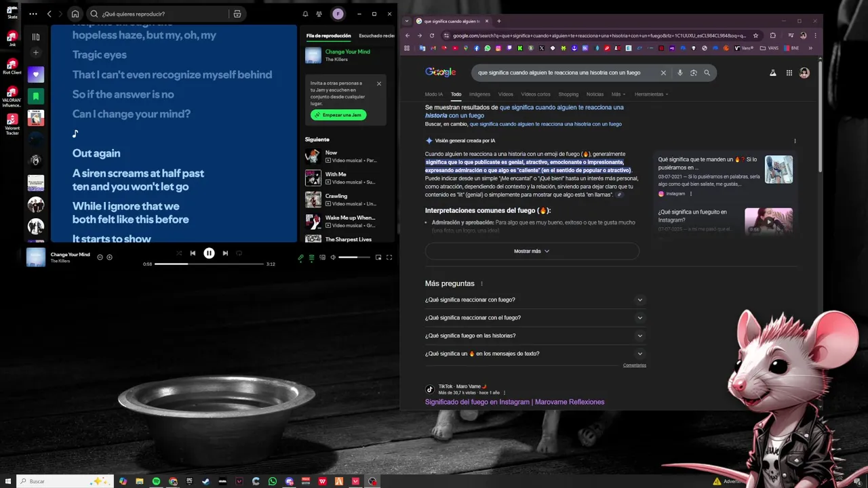Open Google apps grid
868x488 pixels.
click(x=789, y=73)
